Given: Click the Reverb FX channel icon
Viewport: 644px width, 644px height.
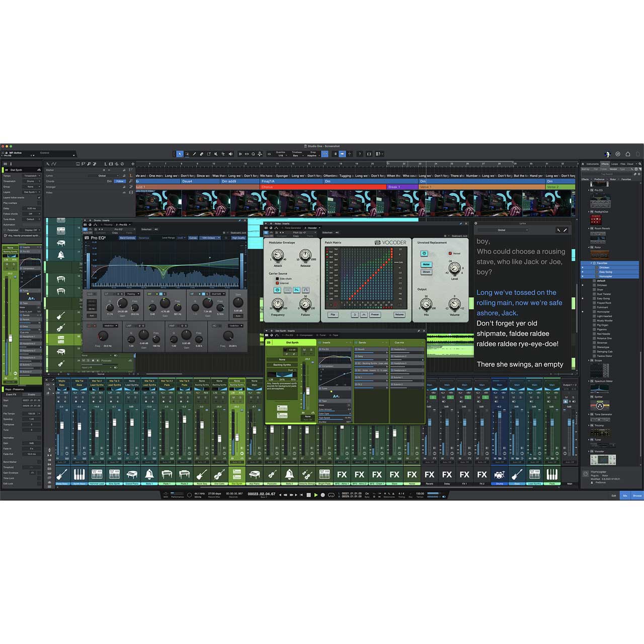Looking at the screenshot, I should coord(429,474).
